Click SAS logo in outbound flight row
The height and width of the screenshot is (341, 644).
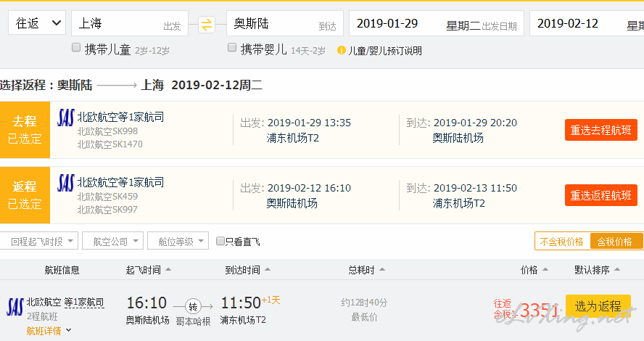coord(66,118)
